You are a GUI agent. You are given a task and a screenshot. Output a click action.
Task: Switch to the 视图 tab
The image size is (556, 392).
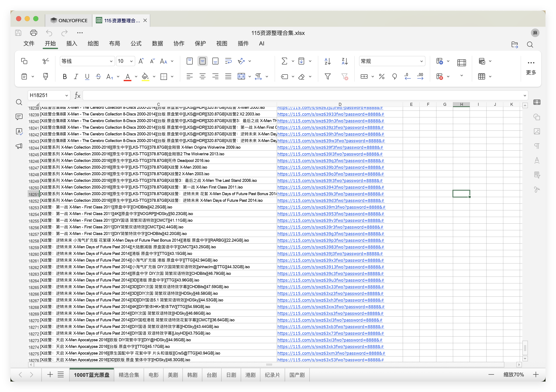pyautogui.click(x=222, y=43)
